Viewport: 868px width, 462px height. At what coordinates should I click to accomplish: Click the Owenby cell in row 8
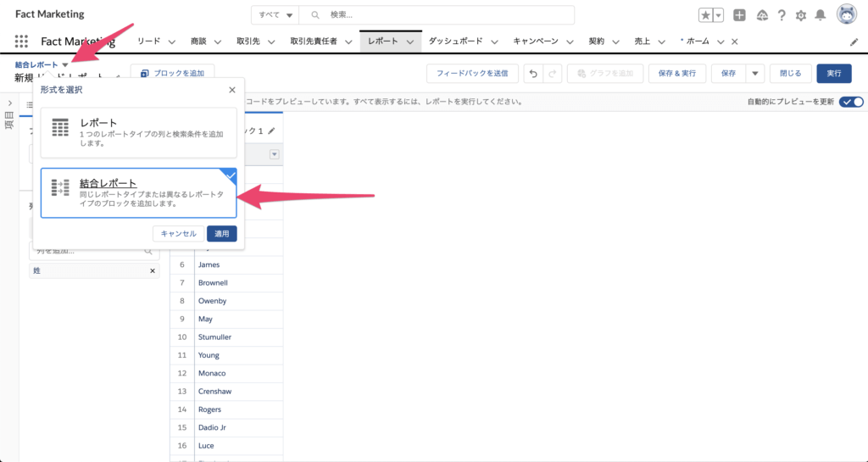coord(238,301)
